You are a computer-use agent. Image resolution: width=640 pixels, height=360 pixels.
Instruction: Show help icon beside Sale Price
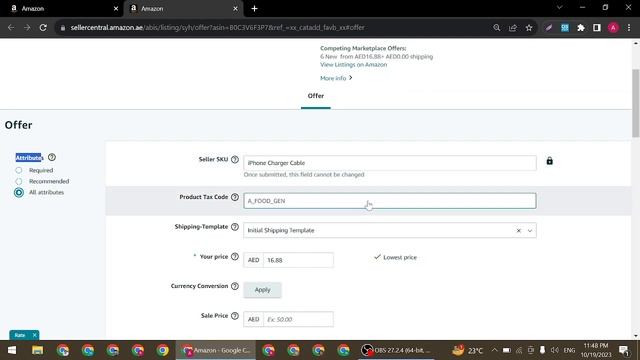(x=235, y=316)
